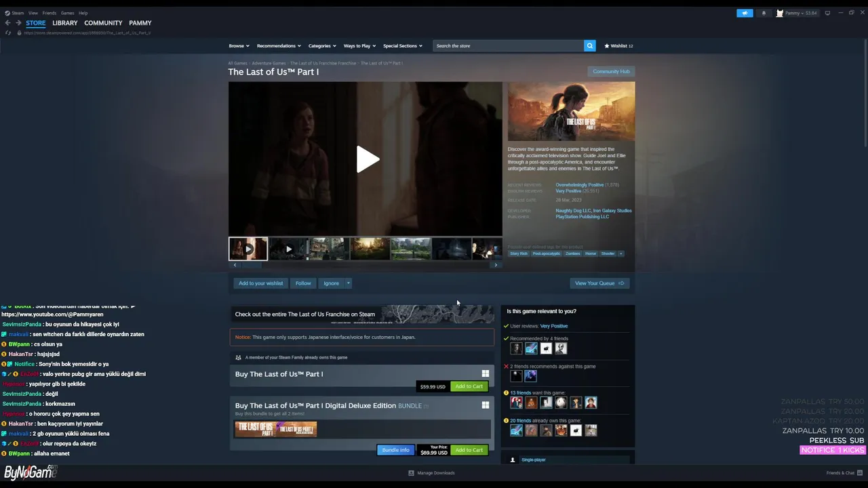Click the Ignore button
The width and height of the screenshot is (868, 488).
coord(331,283)
